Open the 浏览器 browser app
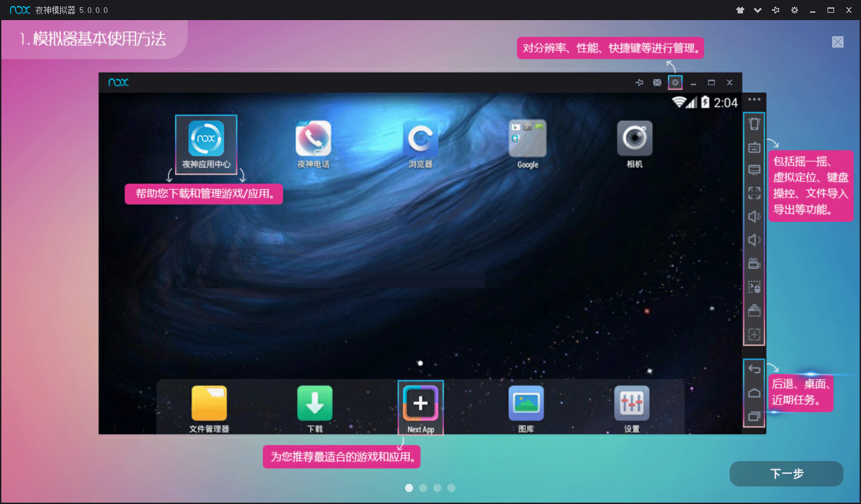Viewport: 861px width, 504px height. coord(420,144)
